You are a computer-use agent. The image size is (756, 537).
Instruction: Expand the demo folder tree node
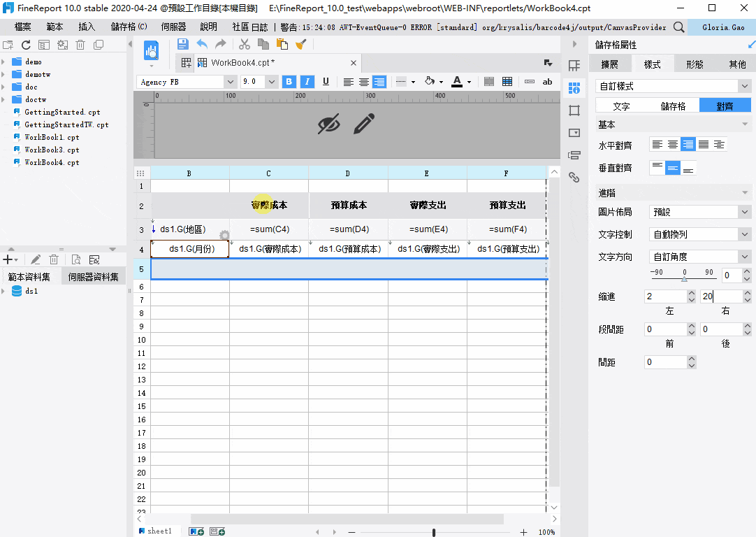[3, 62]
